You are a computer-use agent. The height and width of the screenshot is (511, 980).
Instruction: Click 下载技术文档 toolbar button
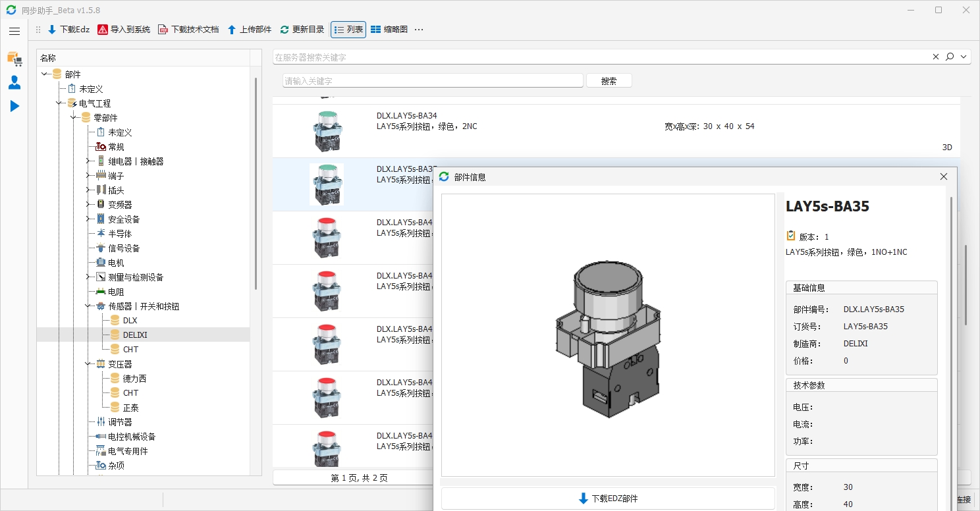(x=188, y=30)
